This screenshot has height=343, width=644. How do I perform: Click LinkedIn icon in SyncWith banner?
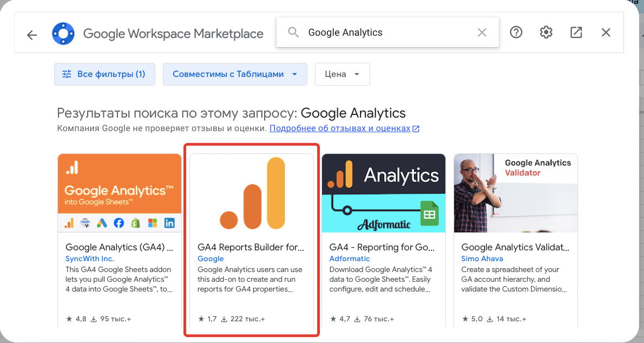169,223
